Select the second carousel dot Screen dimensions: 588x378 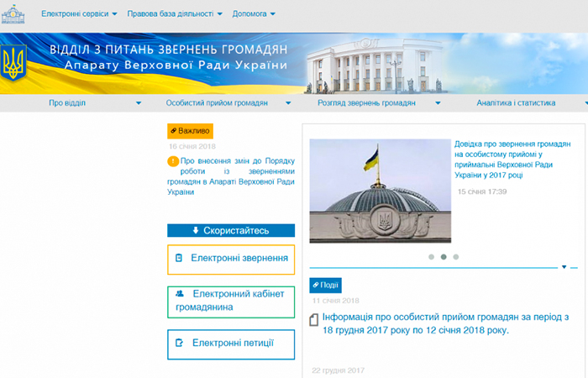coord(444,257)
